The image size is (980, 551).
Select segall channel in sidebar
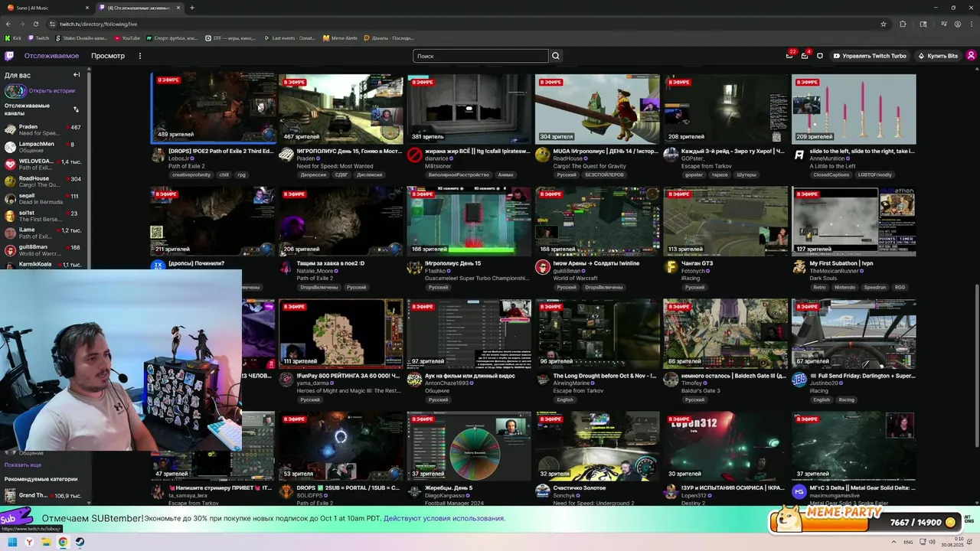click(x=44, y=199)
